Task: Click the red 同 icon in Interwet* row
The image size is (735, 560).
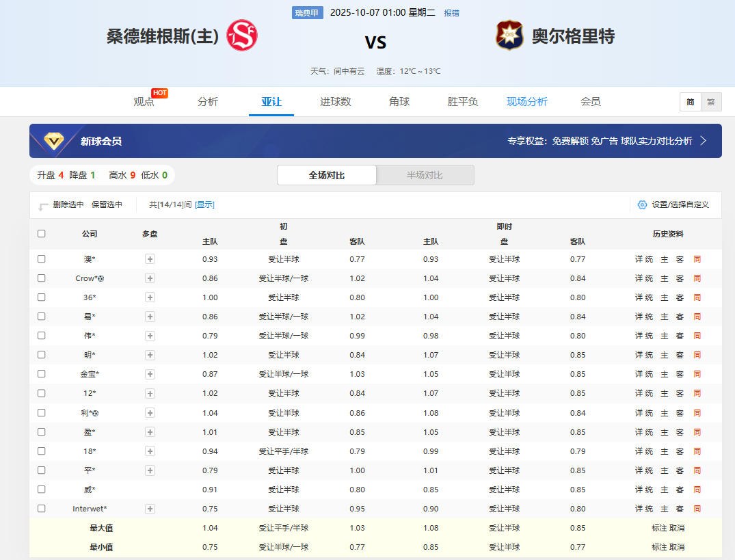Action: pyautogui.click(x=697, y=509)
